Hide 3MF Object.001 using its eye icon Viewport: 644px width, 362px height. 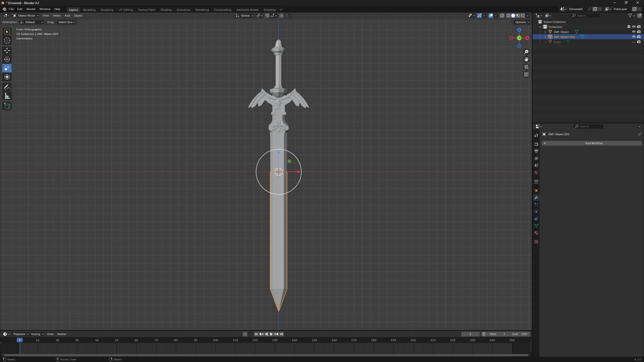633,37
